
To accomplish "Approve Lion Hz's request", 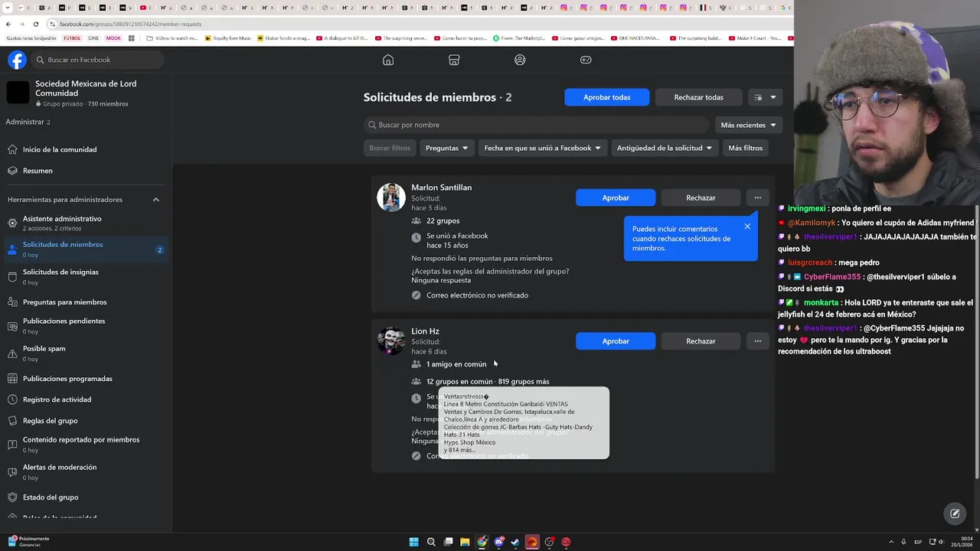I will [x=616, y=341].
